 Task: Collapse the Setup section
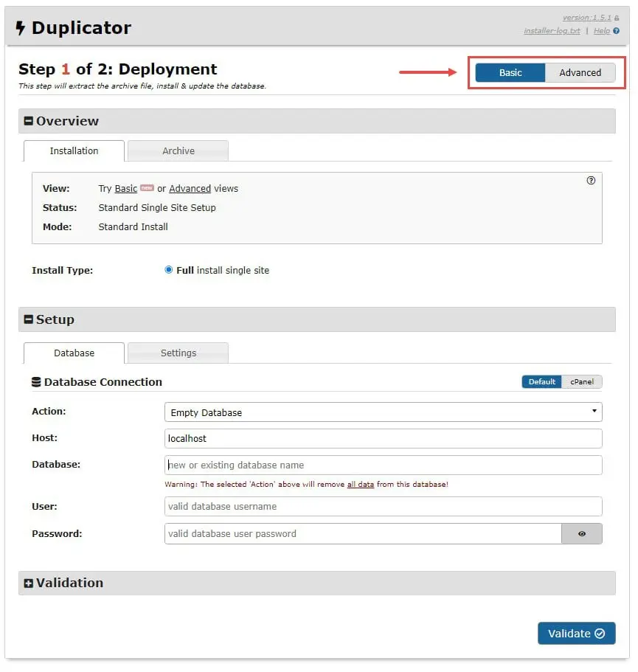[x=28, y=319]
